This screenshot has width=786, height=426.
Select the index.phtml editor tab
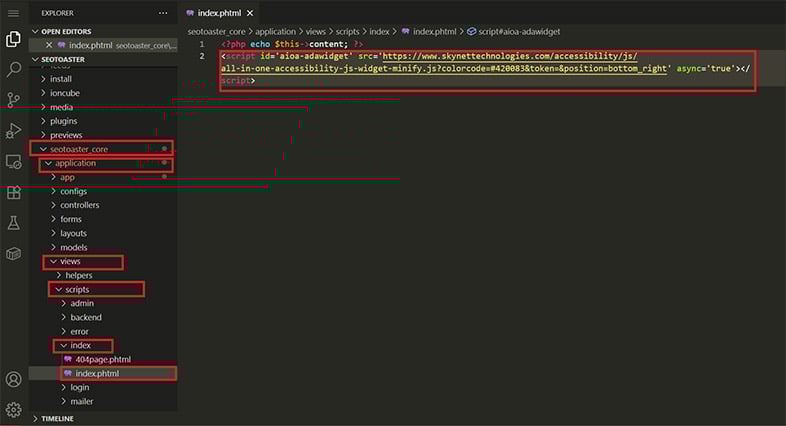point(224,13)
